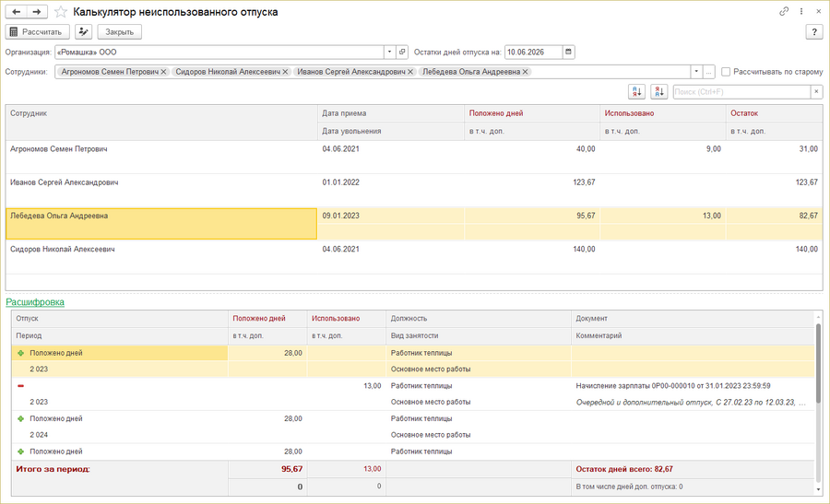Click the pencil settings icon next to Рассчитать
This screenshot has width=830, height=504.
[83, 31]
